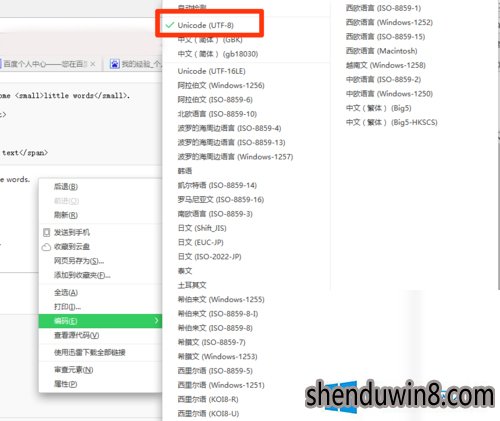This screenshot has width=500, height=421.
Task: Click the phone icon beside 发送到手机
Action: [47, 232]
